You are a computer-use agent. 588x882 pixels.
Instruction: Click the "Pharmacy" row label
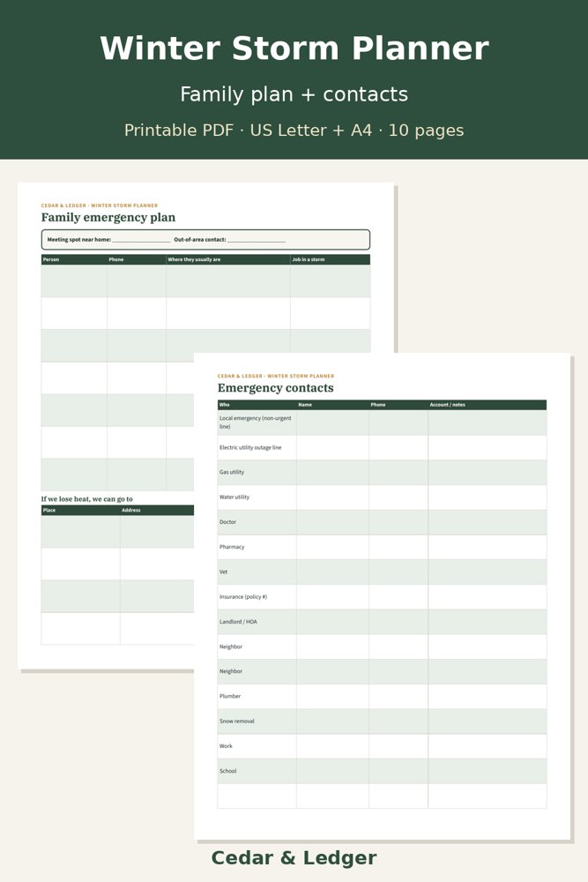232,547
